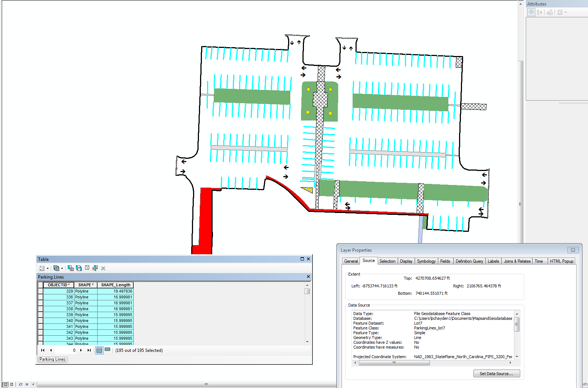Click the Clear Selection icon in Table toolbar

[x=87, y=268]
